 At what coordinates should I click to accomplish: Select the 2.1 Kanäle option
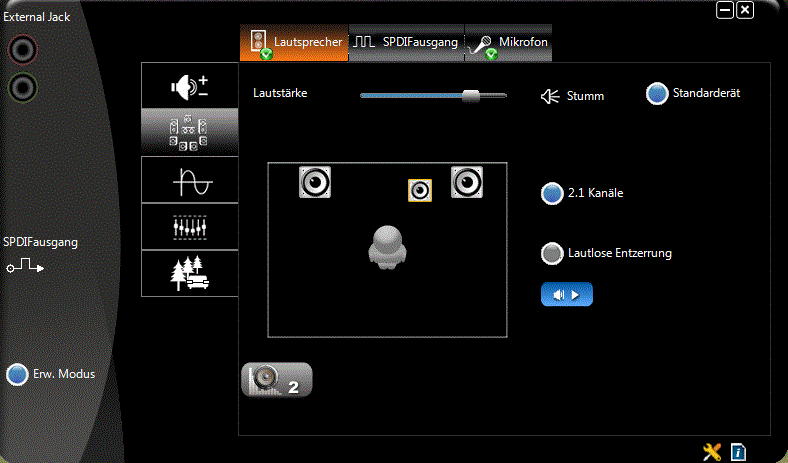click(552, 194)
